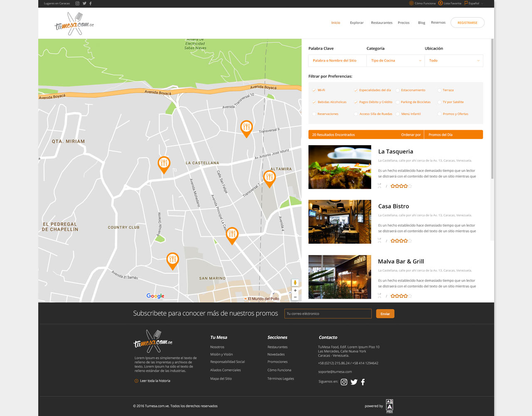The image size is (532, 416).
Task: Uncheck the Wi-Fi preference
Action: point(314,90)
